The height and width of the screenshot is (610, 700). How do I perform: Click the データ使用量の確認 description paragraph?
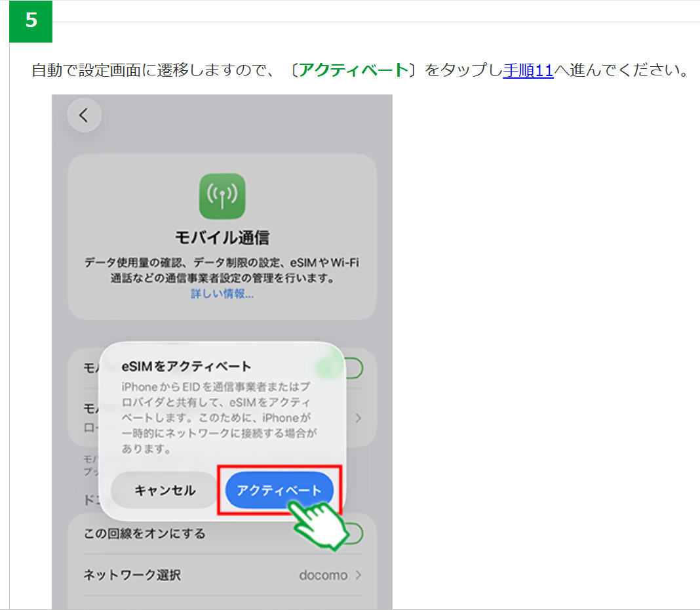[222, 271]
